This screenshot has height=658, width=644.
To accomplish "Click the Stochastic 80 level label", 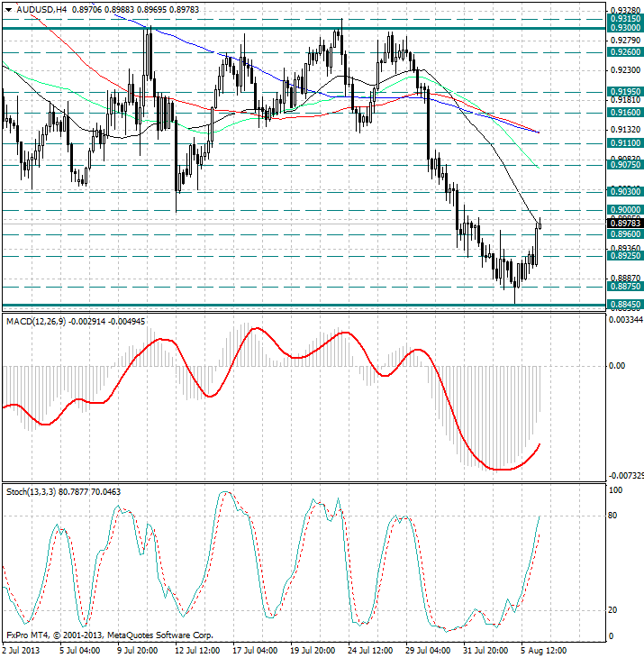I will coord(612,516).
